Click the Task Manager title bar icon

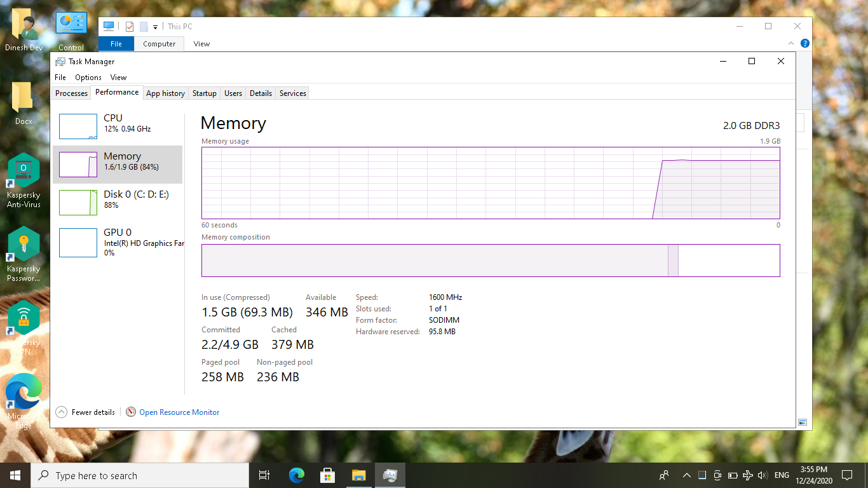[60, 62]
